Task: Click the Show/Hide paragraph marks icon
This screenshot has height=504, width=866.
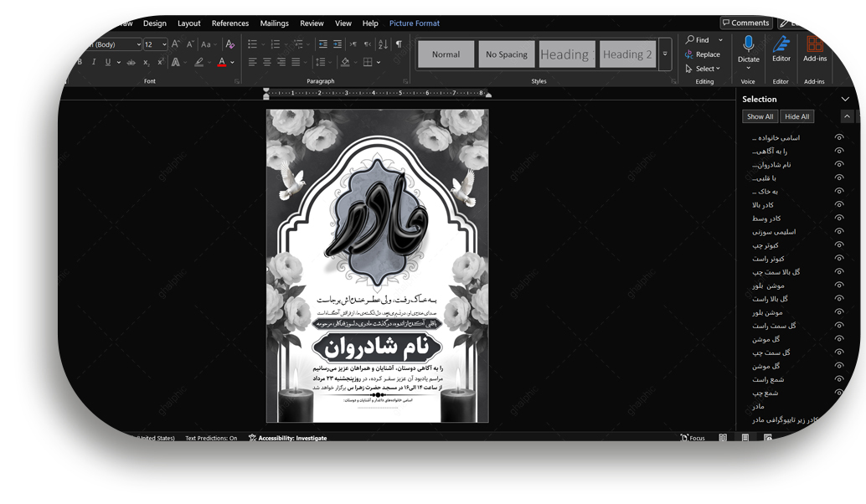Action: click(399, 44)
